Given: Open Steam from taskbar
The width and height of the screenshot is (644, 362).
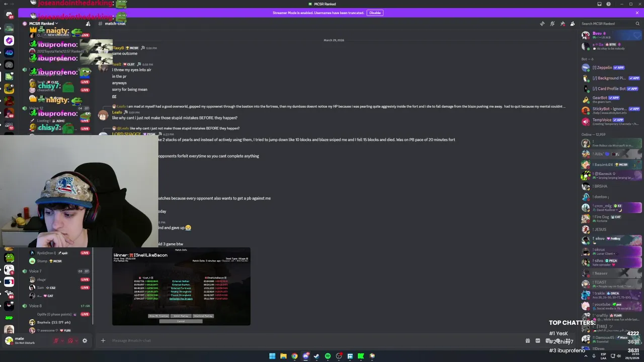Looking at the screenshot, I should (316, 356).
